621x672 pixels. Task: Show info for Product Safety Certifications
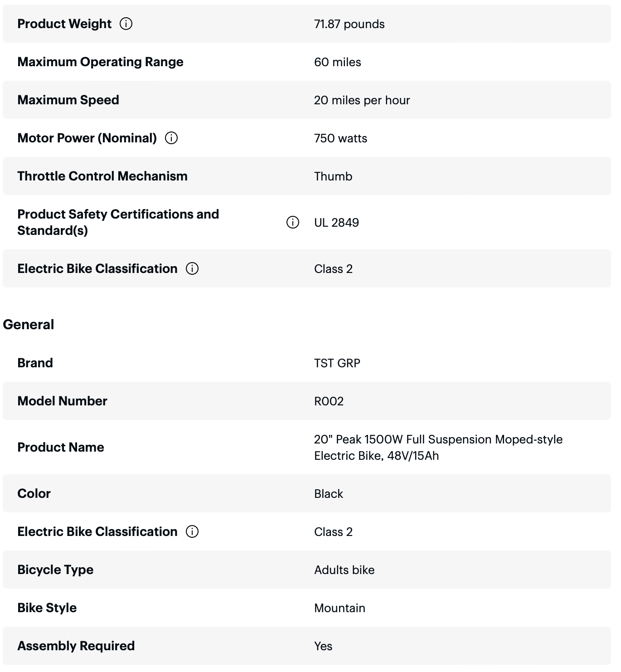coord(293,222)
